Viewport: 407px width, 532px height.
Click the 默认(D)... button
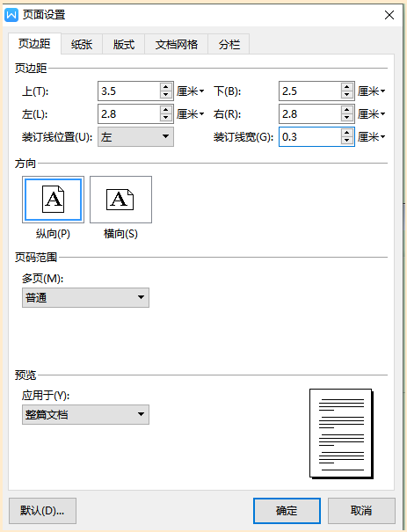click(42, 511)
